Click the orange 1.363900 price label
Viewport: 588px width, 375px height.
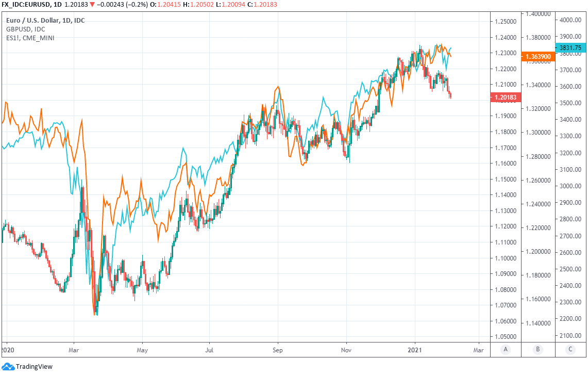(537, 56)
